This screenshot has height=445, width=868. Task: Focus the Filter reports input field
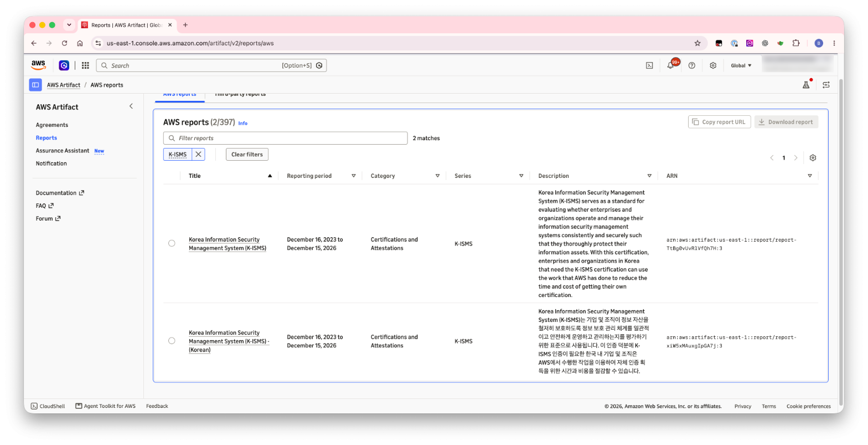(x=286, y=139)
